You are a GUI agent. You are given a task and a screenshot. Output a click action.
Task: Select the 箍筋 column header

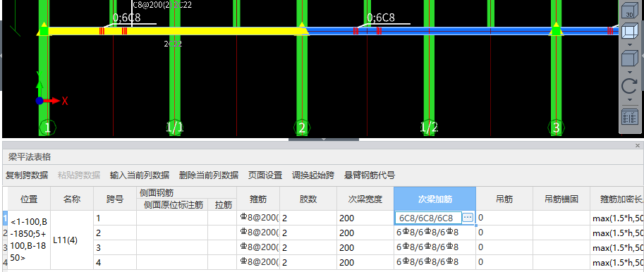coord(258,199)
